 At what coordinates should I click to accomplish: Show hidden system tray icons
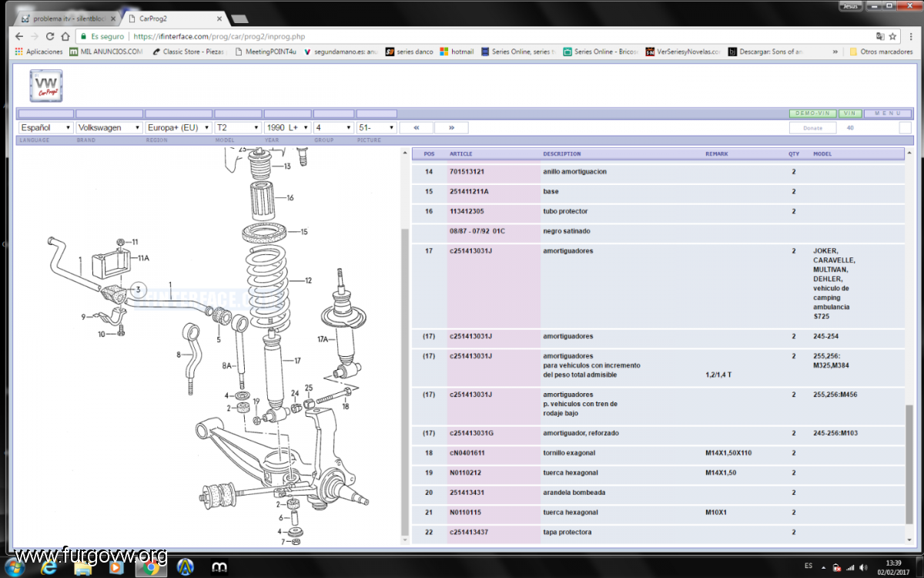click(x=825, y=568)
